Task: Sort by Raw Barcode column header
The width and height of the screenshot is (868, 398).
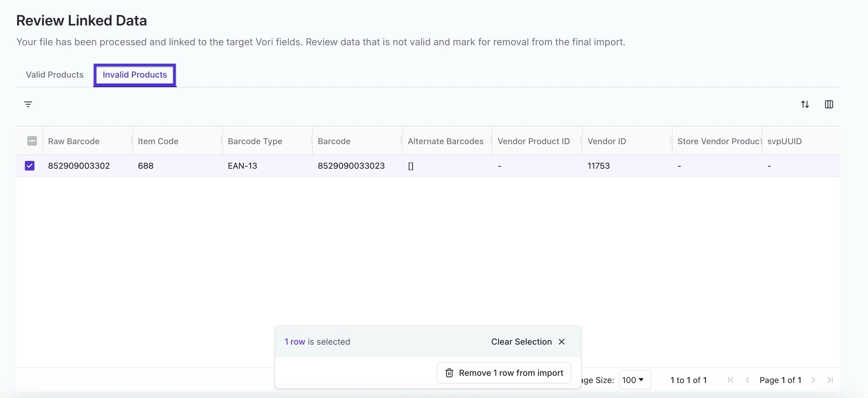Action: tap(74, 141)
